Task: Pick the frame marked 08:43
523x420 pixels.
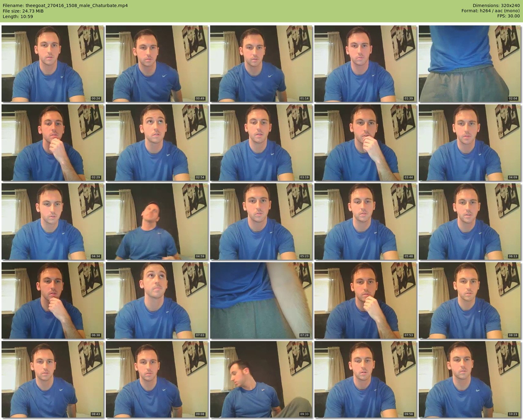Action: (53, 379)
